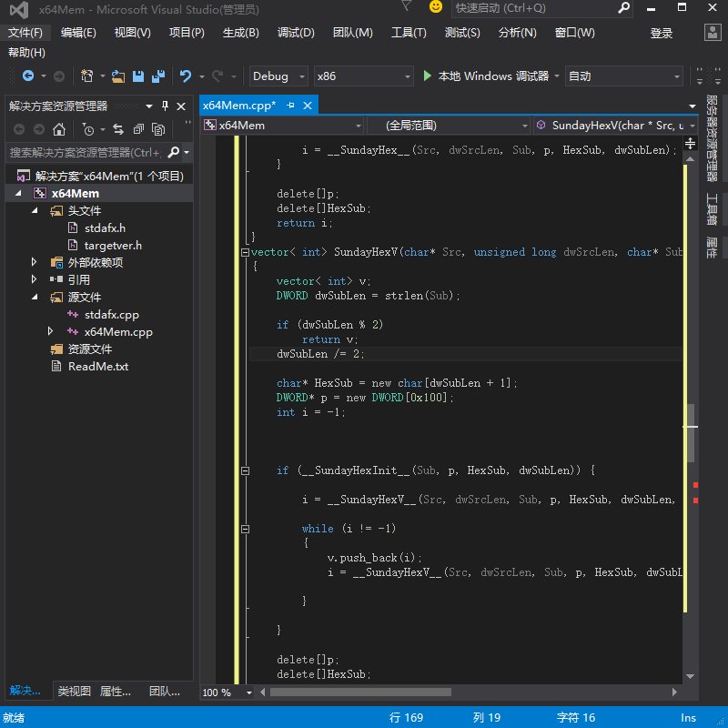Collapse all nodes in Solution Explorer

tap(138, 129)
